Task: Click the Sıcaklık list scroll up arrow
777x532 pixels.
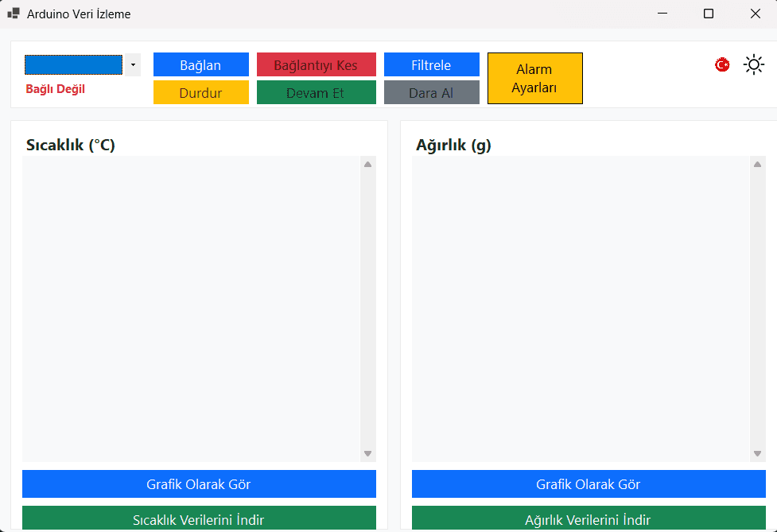Action: pyautogui.click(x=367, y=164)
